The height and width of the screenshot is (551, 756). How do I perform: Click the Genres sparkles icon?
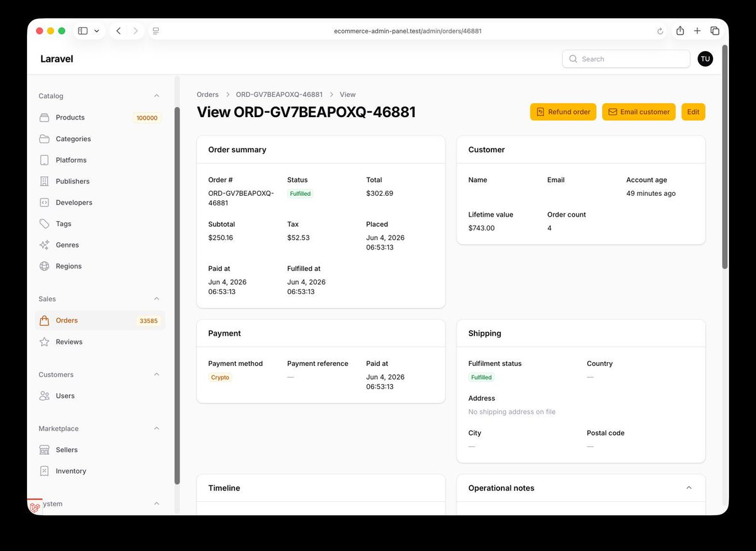click(44, 245)
